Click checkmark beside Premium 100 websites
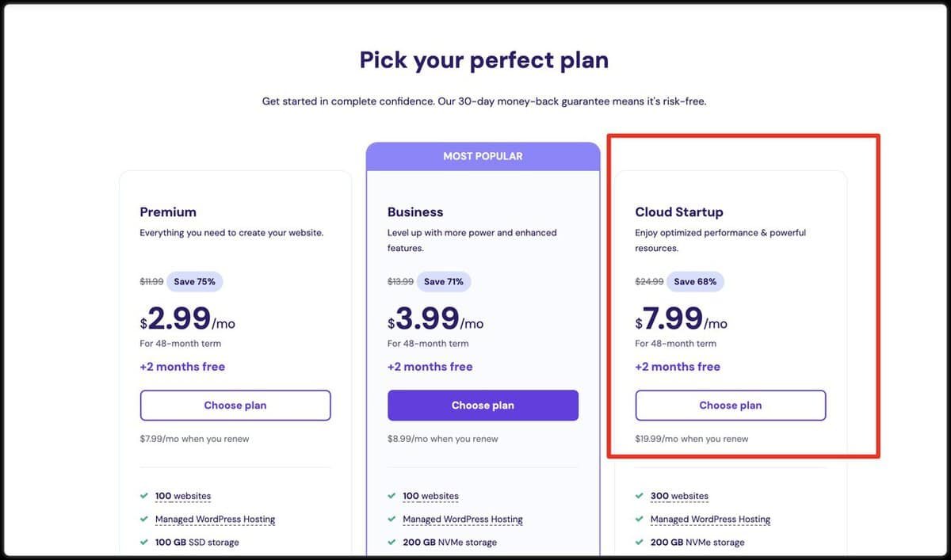Screen dimensions: 951x560 pos(144,496)
